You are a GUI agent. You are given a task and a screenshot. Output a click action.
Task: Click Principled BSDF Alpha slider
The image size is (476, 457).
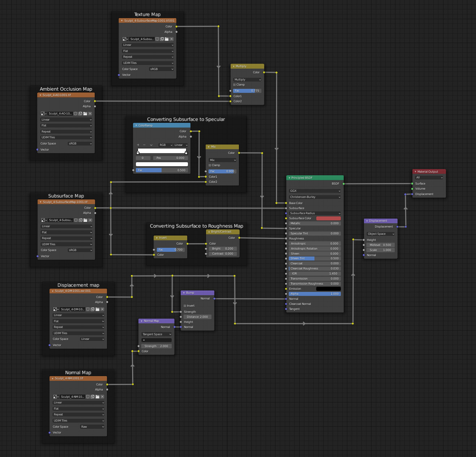pyautogui.click(x=315, y=294)
